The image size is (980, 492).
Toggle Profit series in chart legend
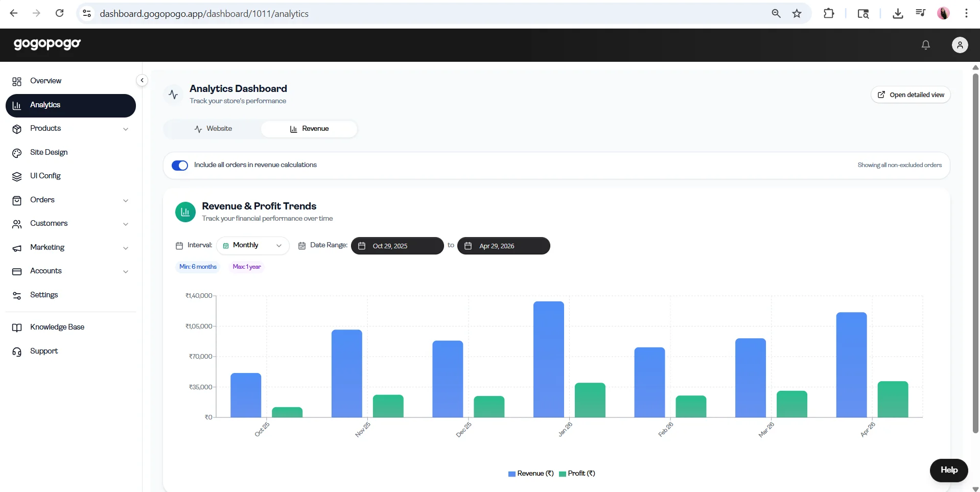(x=577, y=474)
